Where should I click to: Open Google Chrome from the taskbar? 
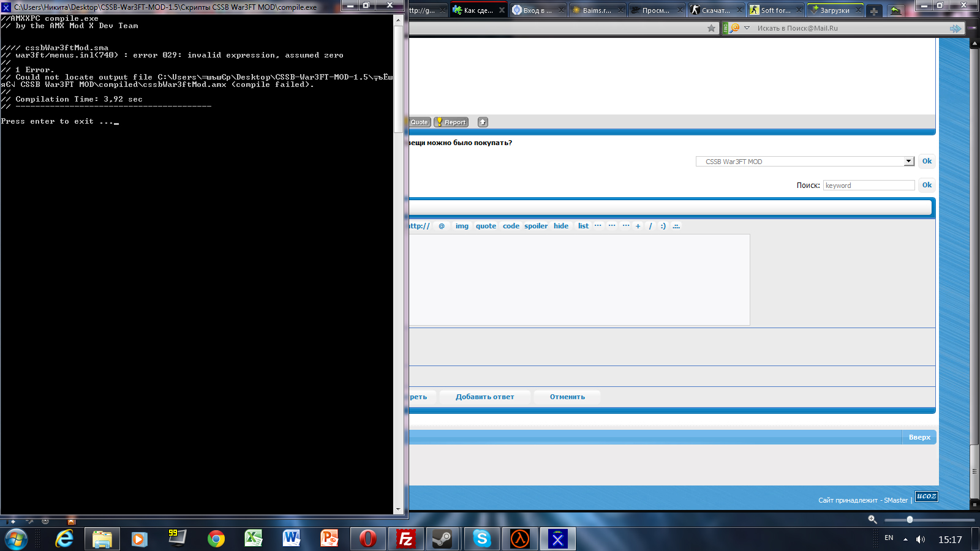pyautogui.click(x=216, y=539)
